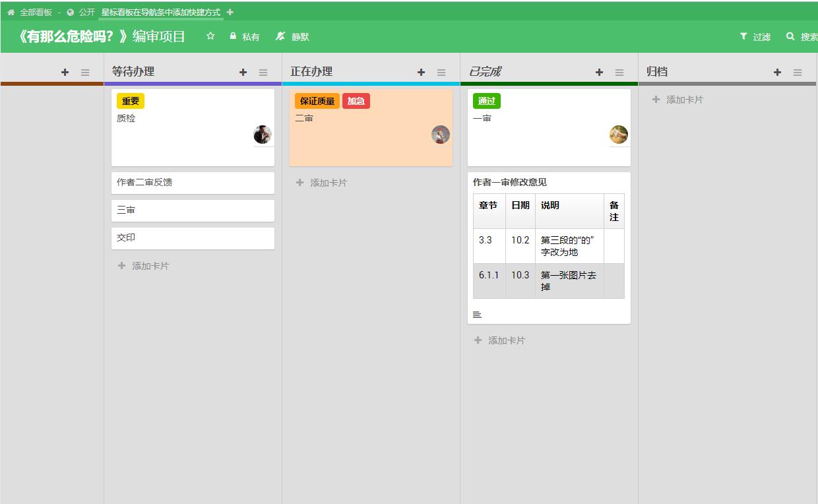
Task: Click the red 加急 label
Action: point(356,101)
